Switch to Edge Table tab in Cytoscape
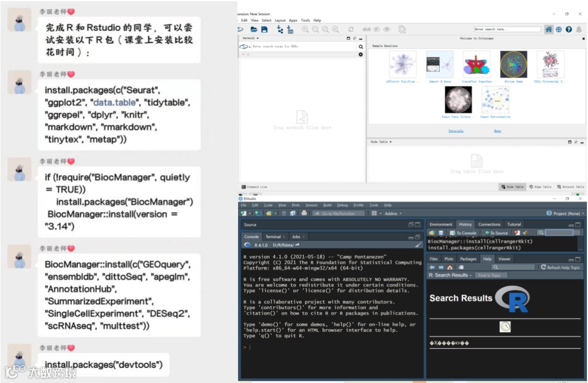 (x=540, y=187)
